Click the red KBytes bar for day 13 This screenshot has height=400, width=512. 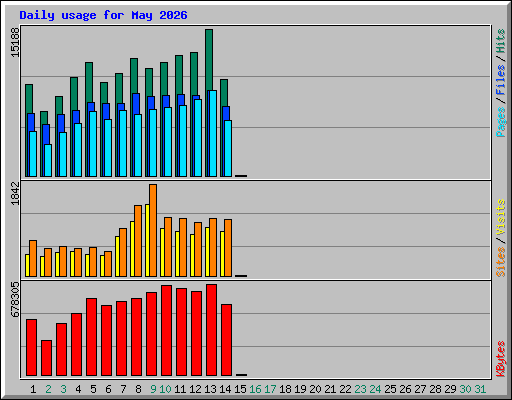(x=211, y=330)
